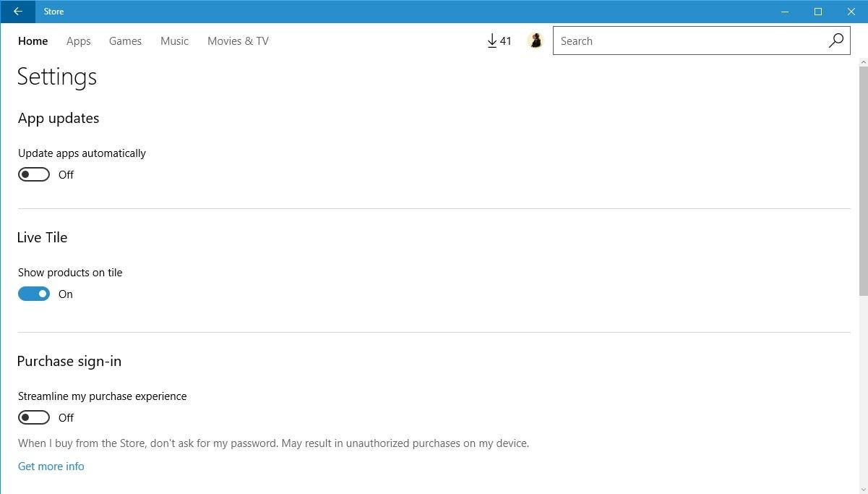Open the Games tab
Viewport: 868px width, 494px height.
[x=125, y=41]
